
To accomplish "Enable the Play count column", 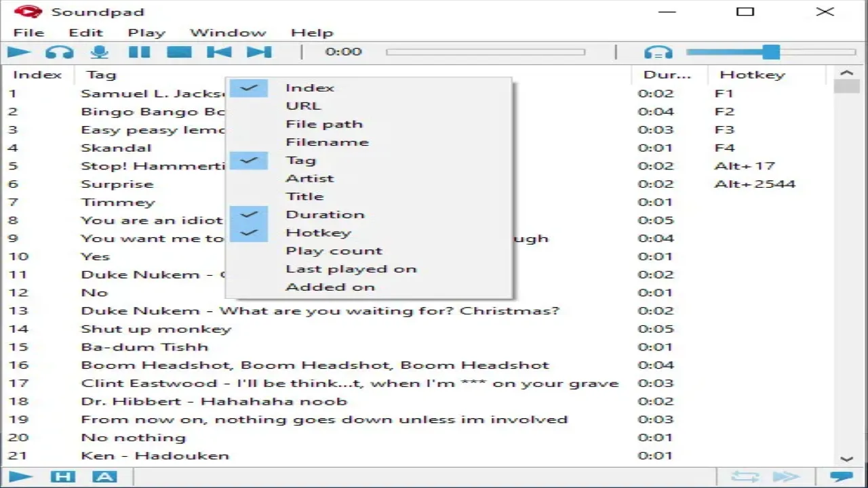I will click(334, 250).
